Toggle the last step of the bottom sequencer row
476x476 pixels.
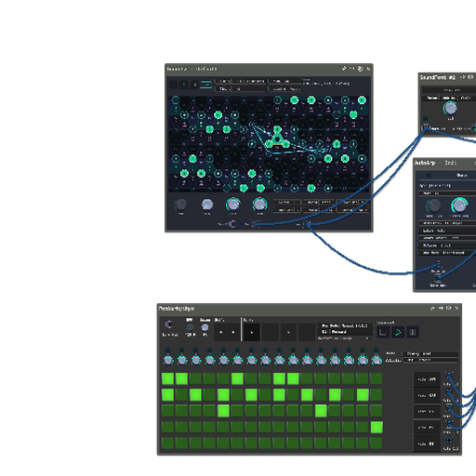pos(377,443)
